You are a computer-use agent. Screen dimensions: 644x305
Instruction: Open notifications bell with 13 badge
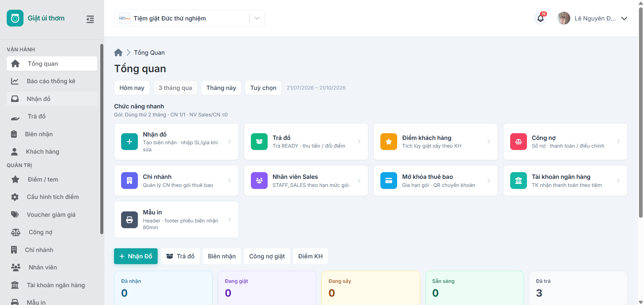(540, 18)
